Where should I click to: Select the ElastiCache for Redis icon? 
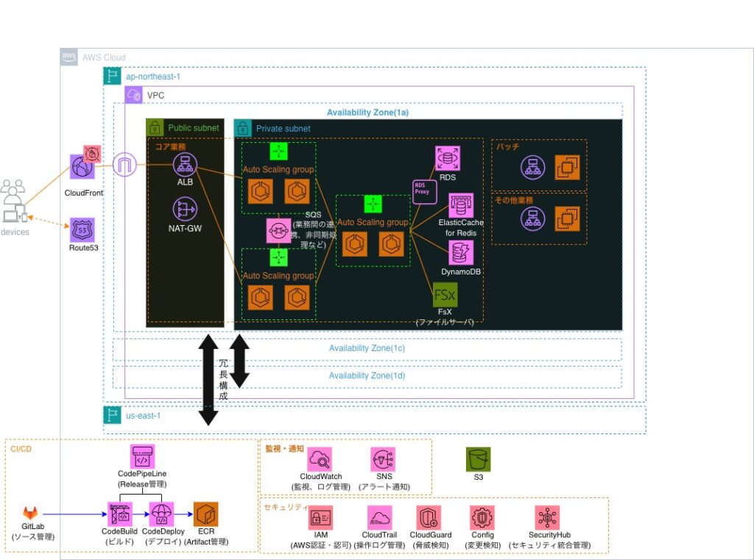[462, 204]
